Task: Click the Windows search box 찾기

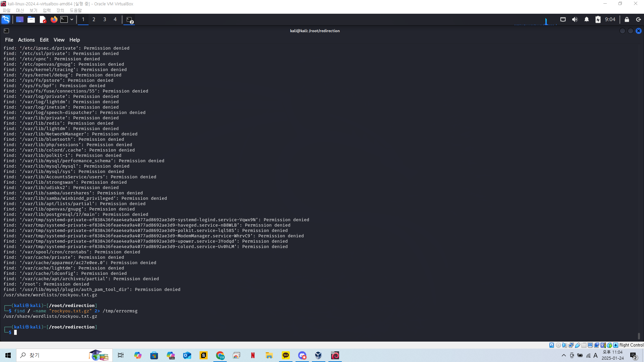Action: (50, 355)
